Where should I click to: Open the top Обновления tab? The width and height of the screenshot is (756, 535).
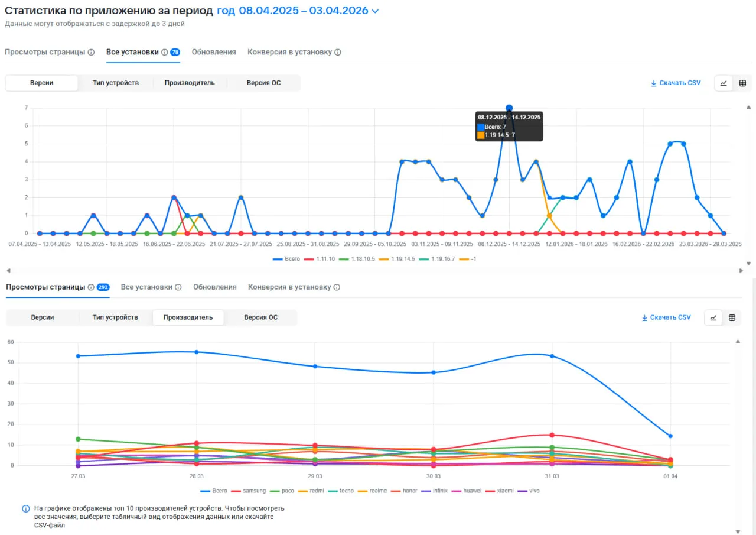(214, 52)
